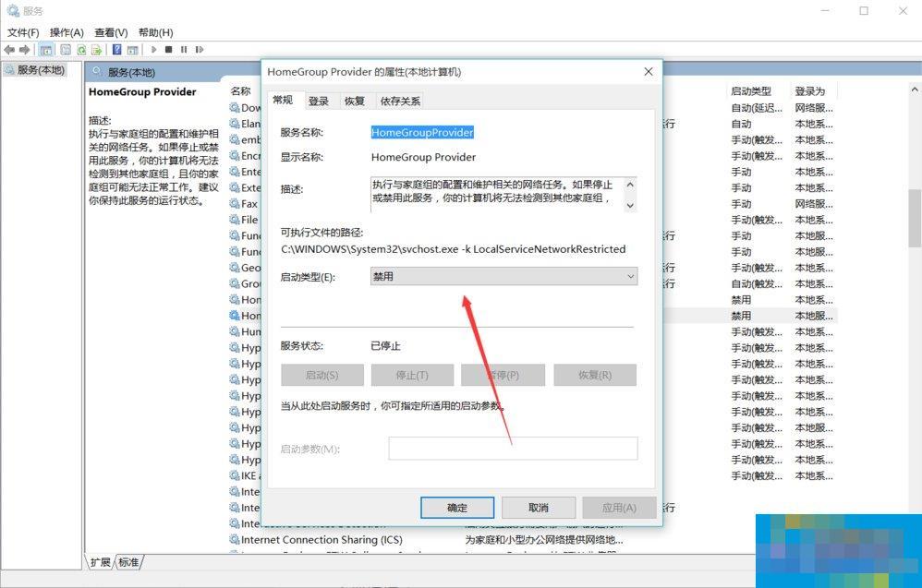922x588 pixels.
Task: Click the 停止(T) service button
Action: pos(412,375)
